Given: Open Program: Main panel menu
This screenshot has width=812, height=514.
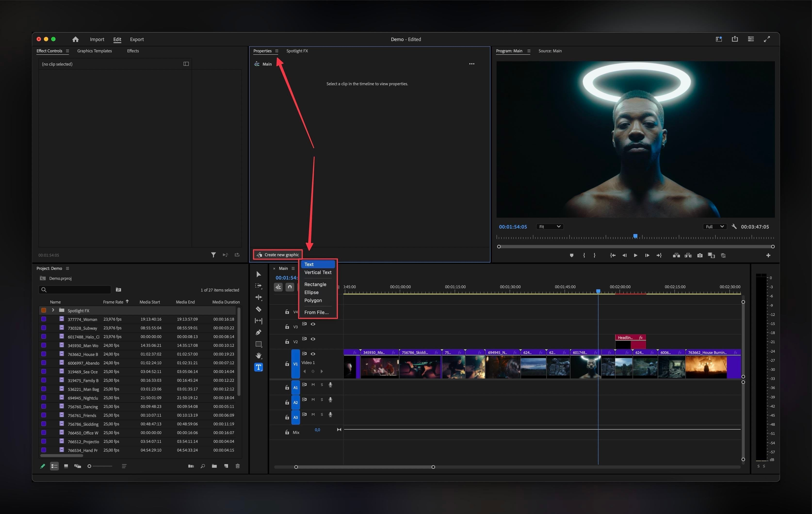Looking at the screenshot, I should coord(529,51).
